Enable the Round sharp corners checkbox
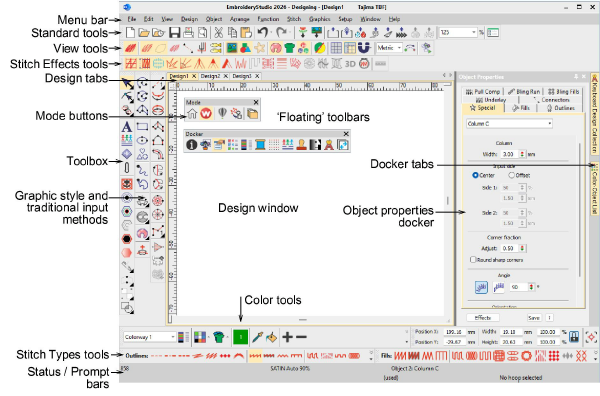Viewport: 600px width, 396px height. point(473,260)
